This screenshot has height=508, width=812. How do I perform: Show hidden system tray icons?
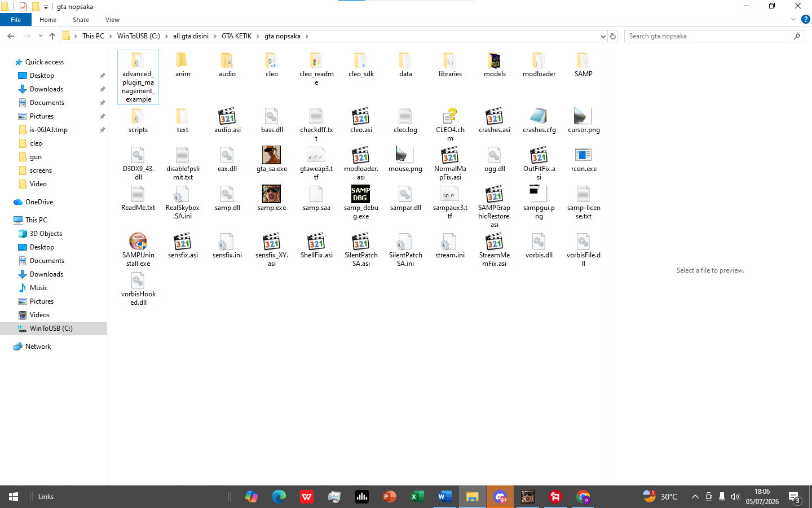(695, 497)
